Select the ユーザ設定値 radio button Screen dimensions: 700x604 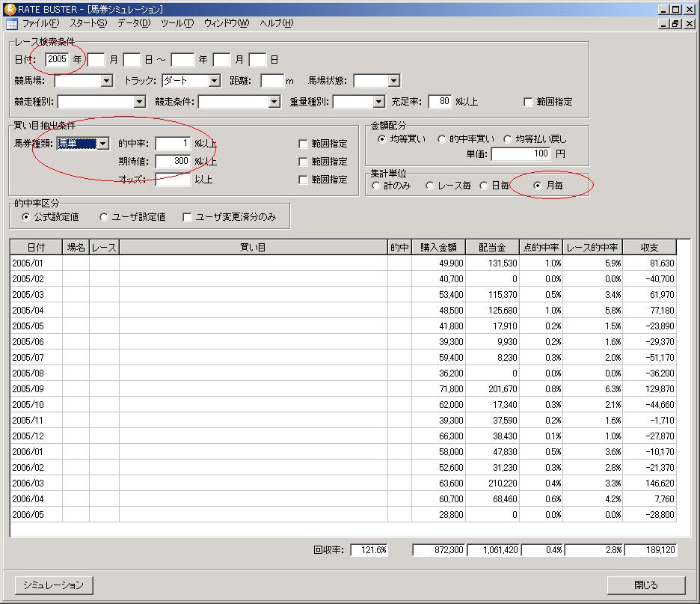pyautogui.click(x=103, y=217)
